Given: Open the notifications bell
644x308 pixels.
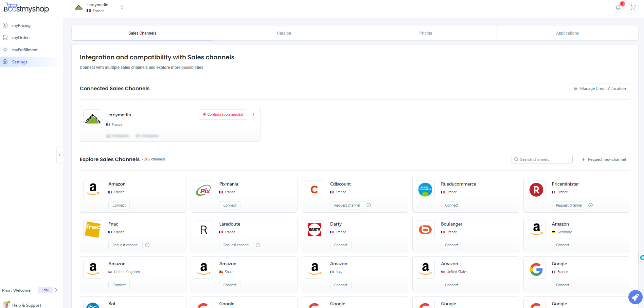Looking at the screenshot, I should pyautogui.click(x=618, y=7).
